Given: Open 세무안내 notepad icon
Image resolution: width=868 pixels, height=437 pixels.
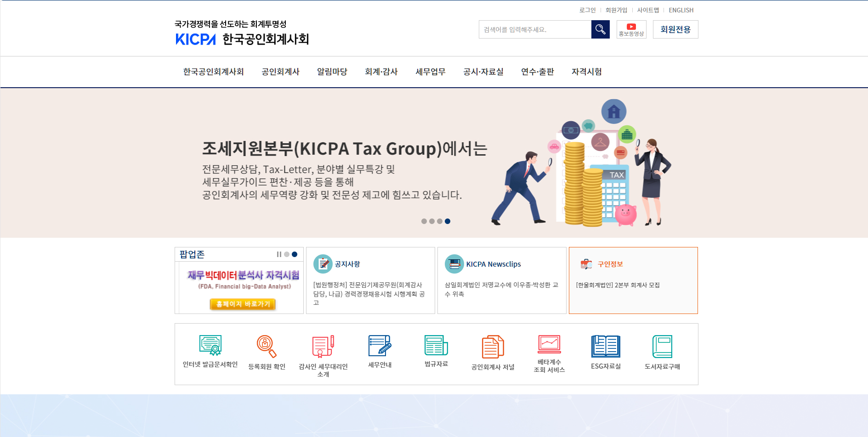Looking at the screenshot, I should tap(380, 346).
